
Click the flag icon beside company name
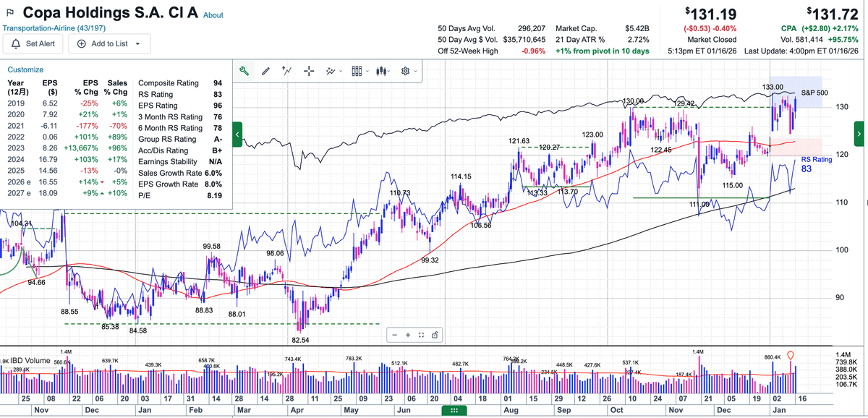point(10,14)
